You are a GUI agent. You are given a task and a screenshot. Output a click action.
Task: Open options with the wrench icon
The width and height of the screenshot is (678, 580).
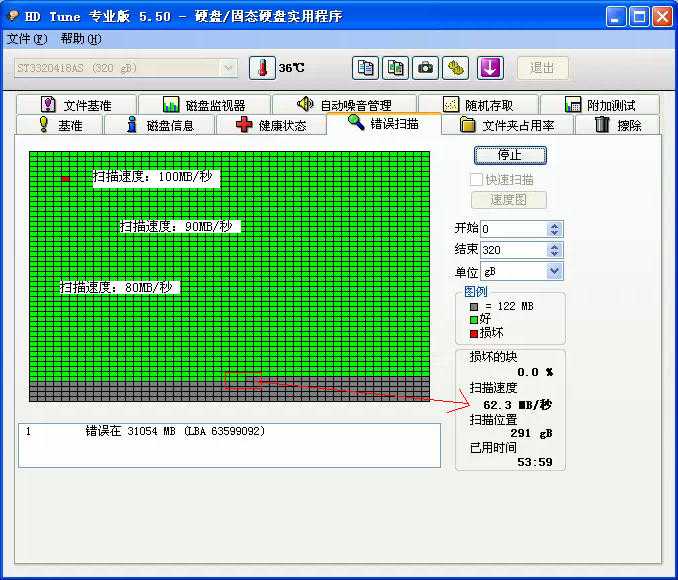coord(455,68)
